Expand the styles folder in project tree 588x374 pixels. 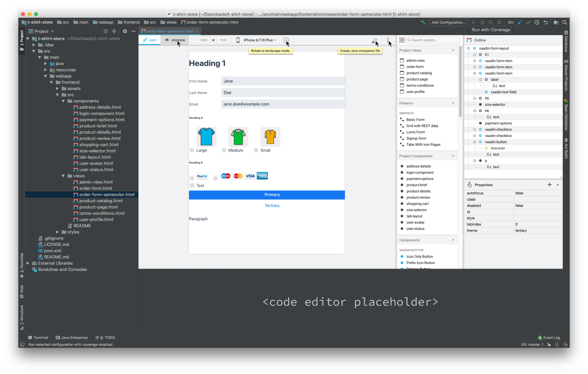(x=57, y=232)
